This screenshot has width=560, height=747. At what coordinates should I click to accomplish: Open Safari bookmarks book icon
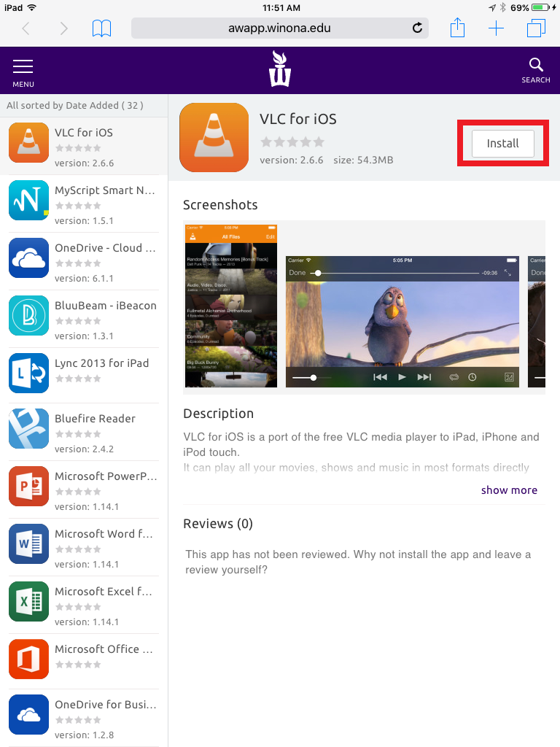[x=101, y=28]
